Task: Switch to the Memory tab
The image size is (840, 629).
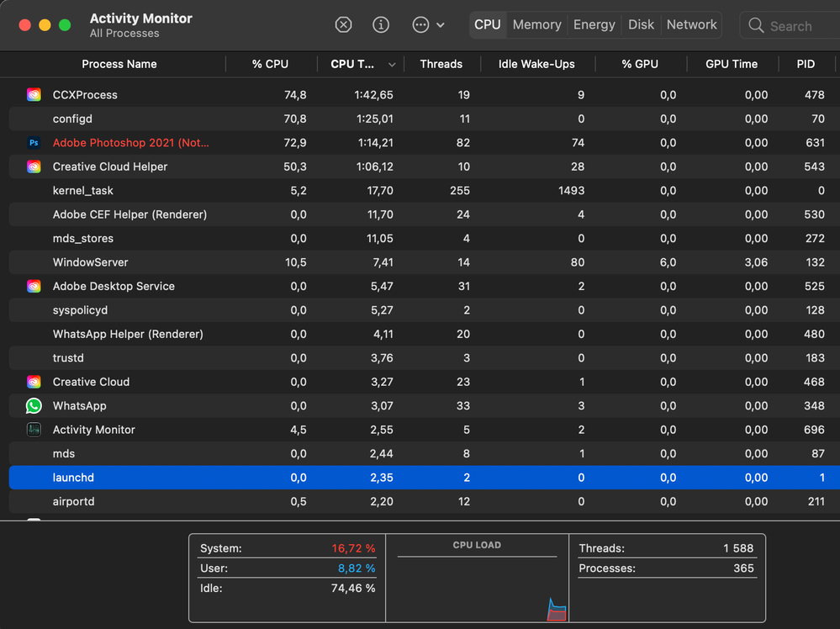Action: [x=536, y=24]
